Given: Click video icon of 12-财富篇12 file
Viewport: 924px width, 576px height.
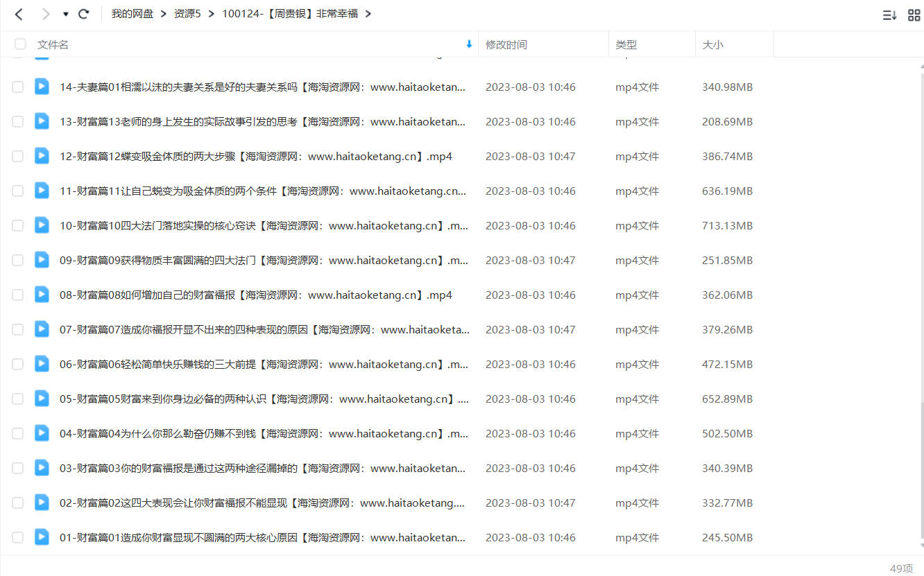Looking at the screenshot, I should coord(42,155).
